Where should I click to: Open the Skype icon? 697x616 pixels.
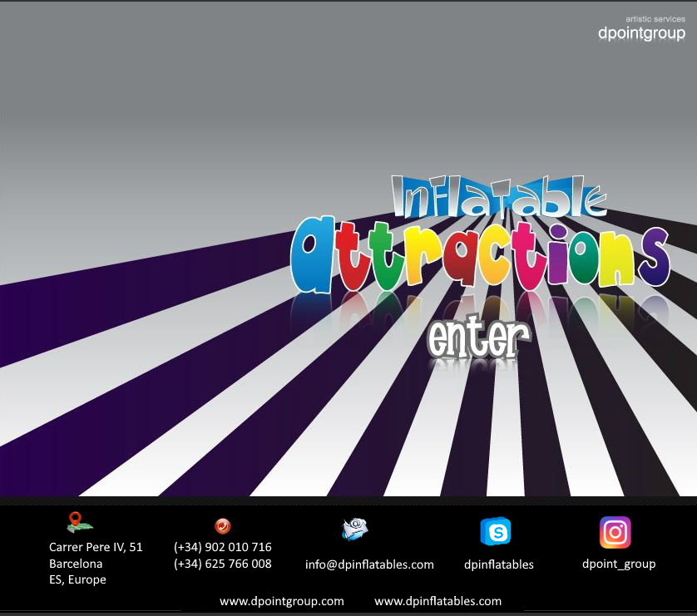[496, 531]
